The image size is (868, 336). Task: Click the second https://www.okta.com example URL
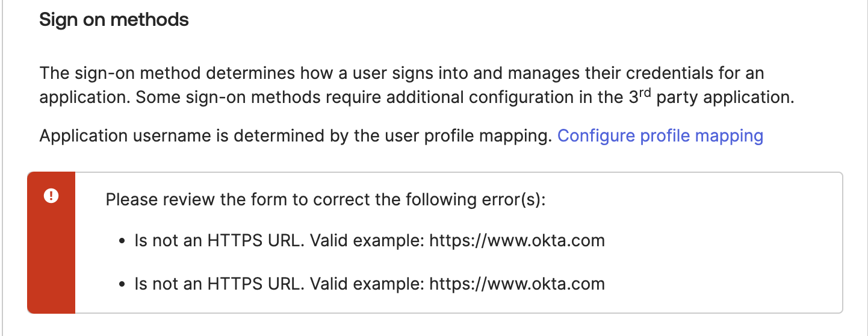(516, 284)
